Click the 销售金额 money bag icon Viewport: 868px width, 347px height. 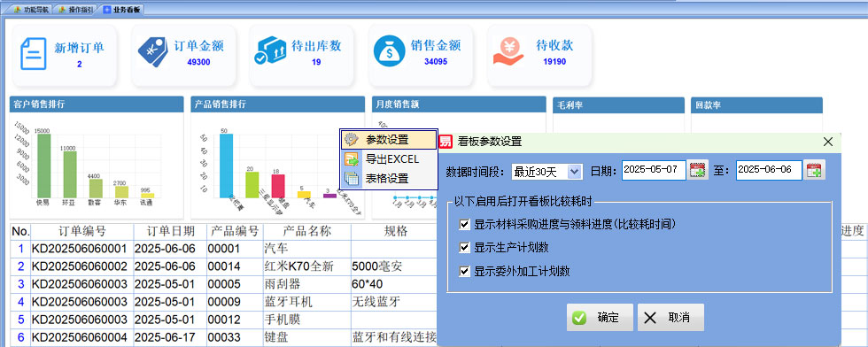tap(389, 51)
